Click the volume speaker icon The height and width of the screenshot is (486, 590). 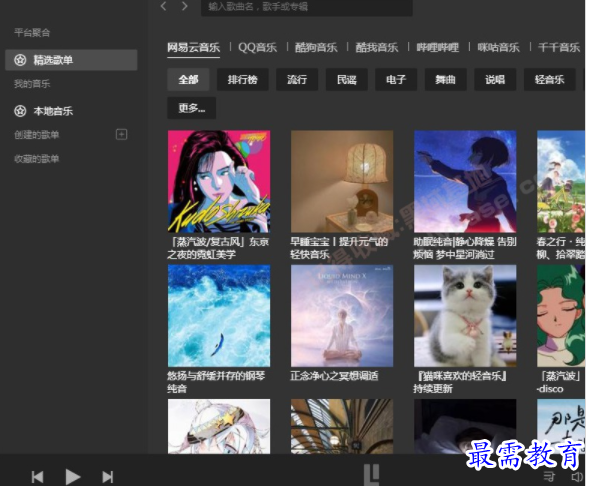[x=577, y=477]
